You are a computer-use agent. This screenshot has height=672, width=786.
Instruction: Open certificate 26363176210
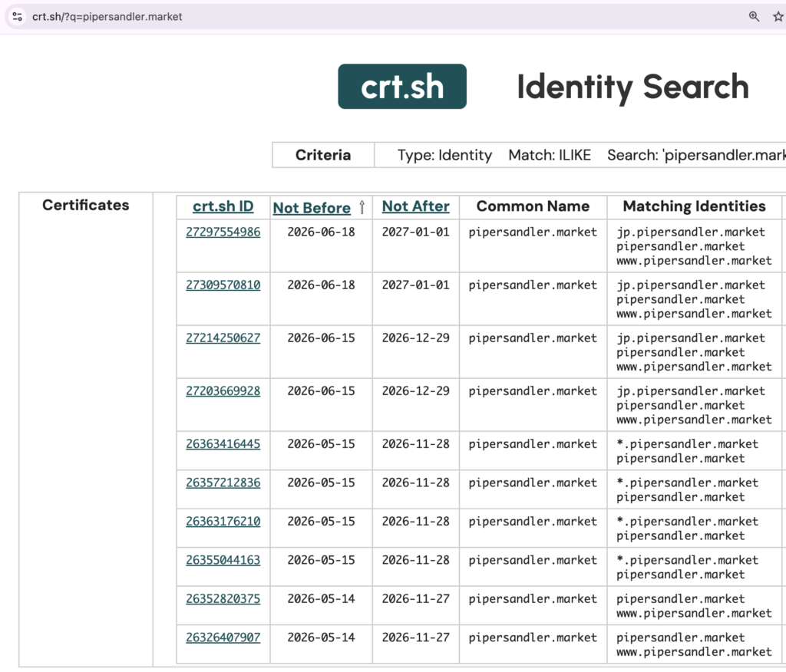pyautogui.click(x=223, y=522)
